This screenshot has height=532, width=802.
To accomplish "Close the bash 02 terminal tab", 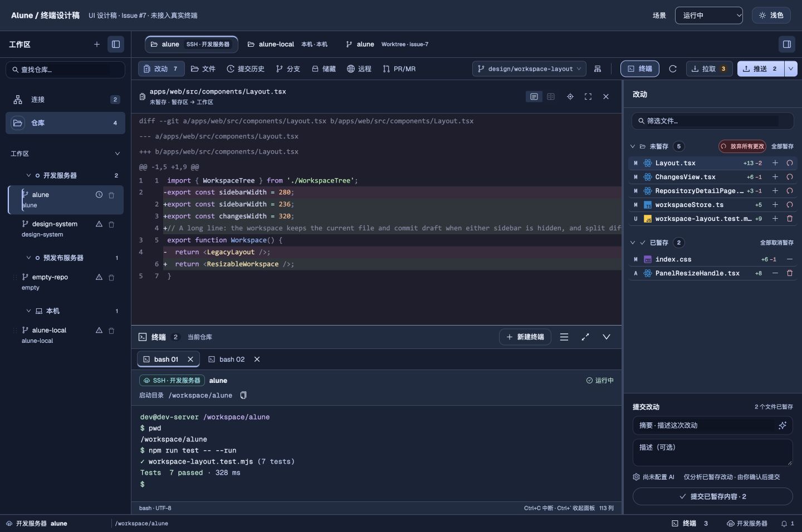I will (x=257, y=359).
